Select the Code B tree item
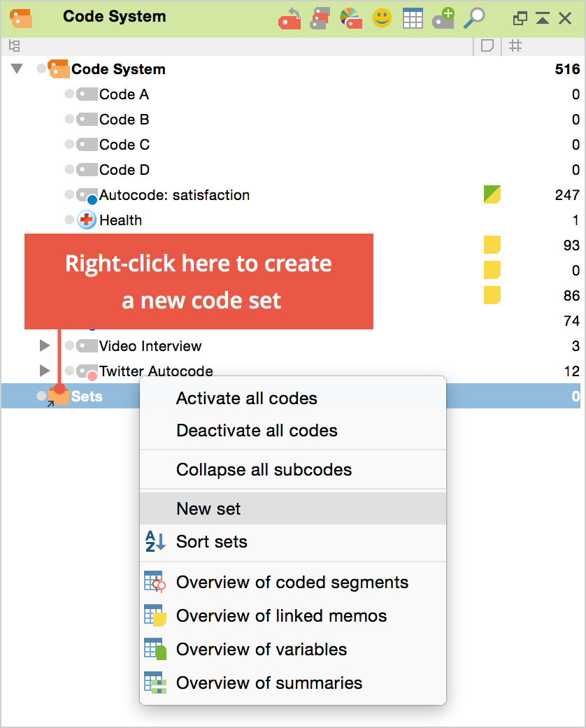 click(x=124, y=120)
